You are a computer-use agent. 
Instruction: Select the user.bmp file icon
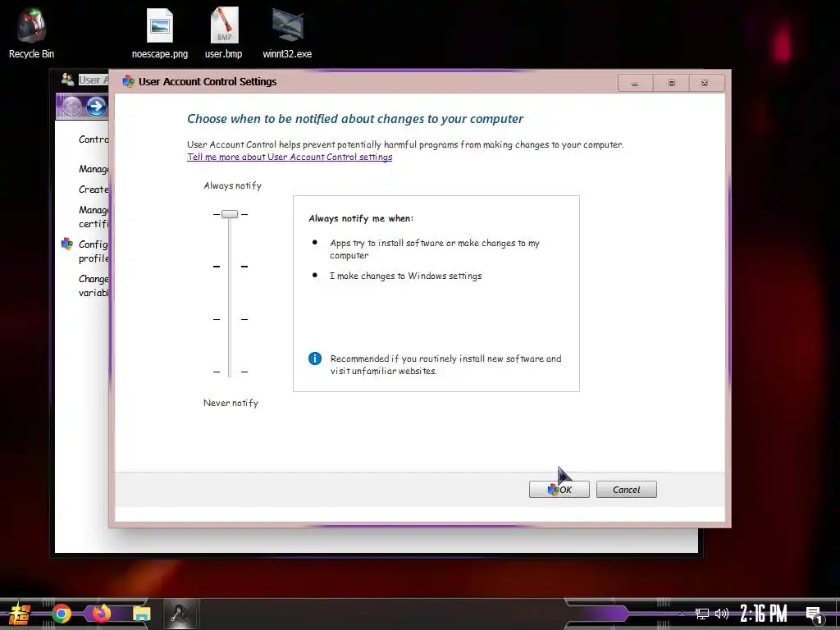click(223, 33)
